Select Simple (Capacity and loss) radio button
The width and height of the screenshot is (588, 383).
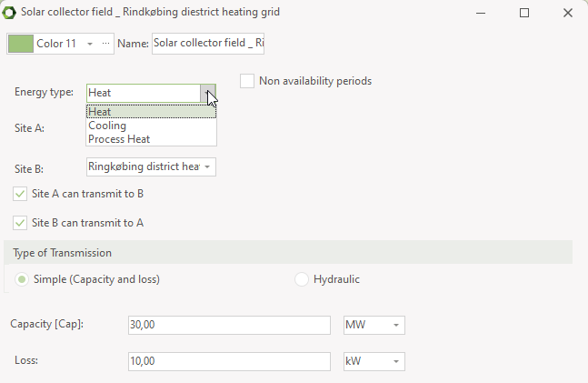click(x=21, y=279)
